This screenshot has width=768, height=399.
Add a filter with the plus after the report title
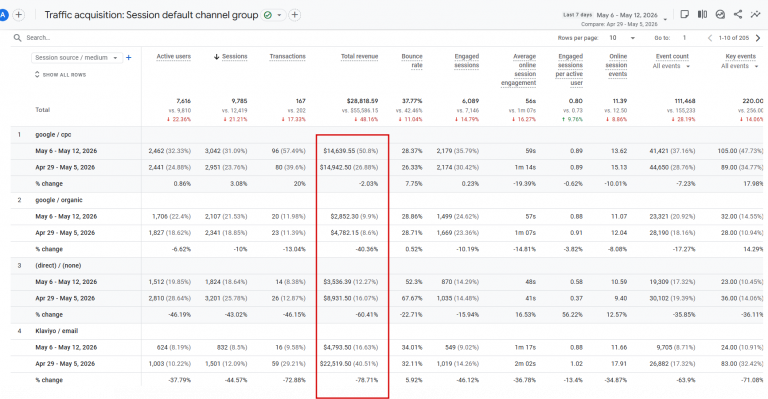(295, 15)
